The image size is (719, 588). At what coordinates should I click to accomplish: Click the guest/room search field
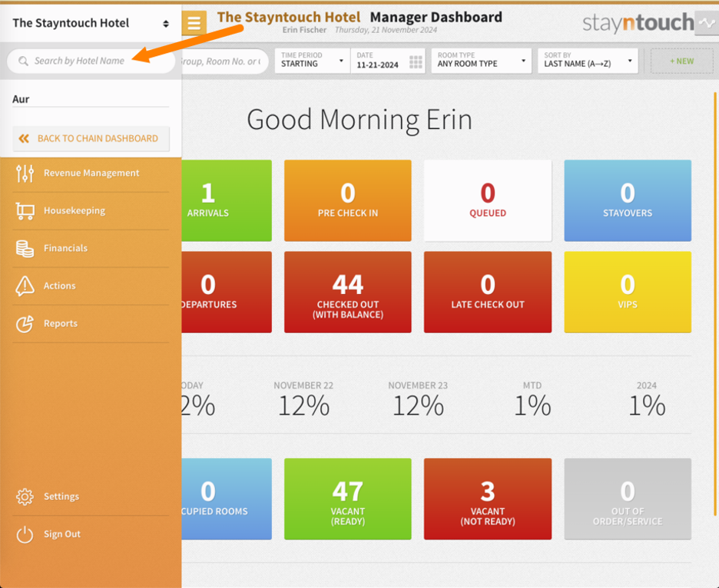(224, 61)
